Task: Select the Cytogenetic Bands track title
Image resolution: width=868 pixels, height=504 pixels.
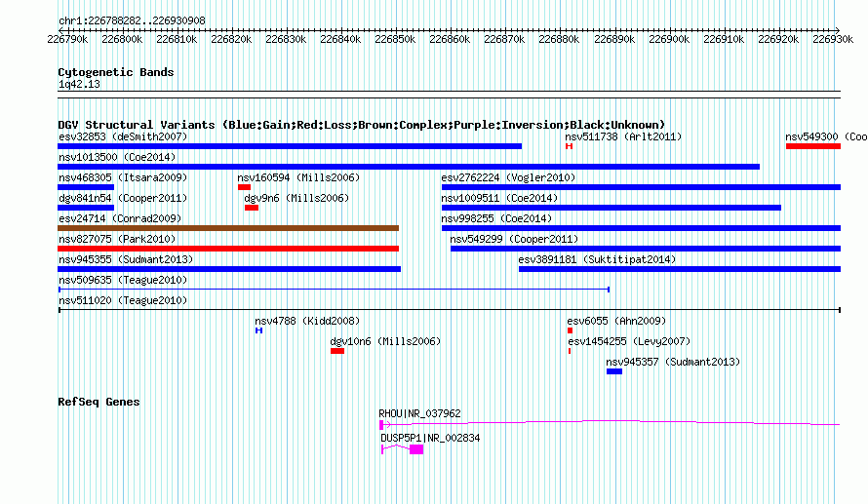Action: (116, 72)
